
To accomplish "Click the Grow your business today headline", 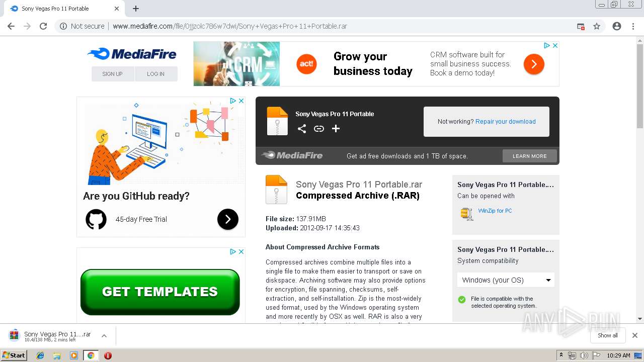I will coord(373,64).
